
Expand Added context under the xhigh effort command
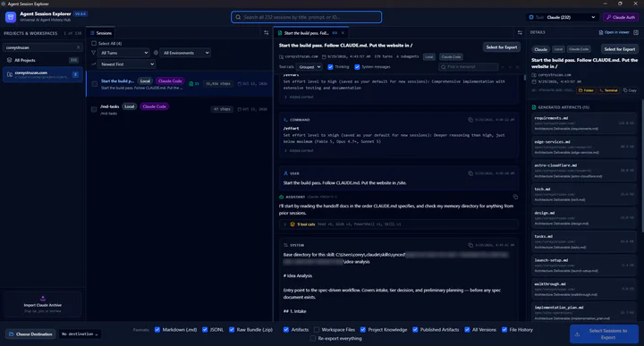click(299, 150)
